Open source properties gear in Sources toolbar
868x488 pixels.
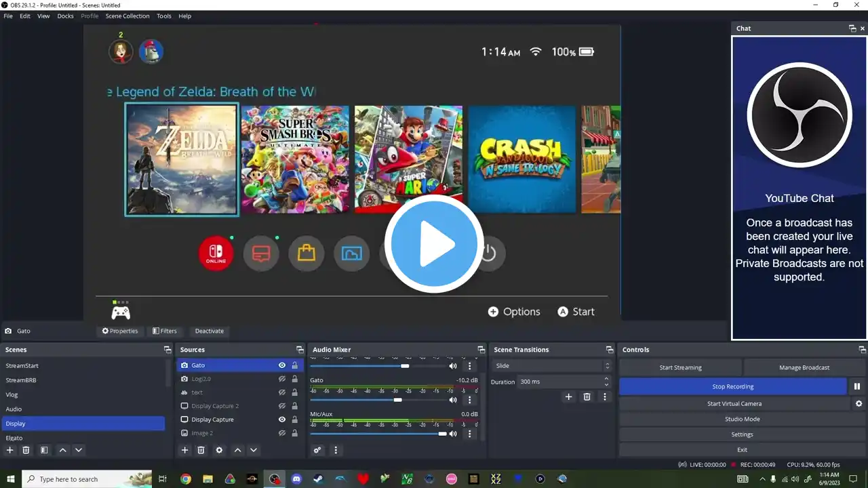pyautogui.click(x=219, y=450)
